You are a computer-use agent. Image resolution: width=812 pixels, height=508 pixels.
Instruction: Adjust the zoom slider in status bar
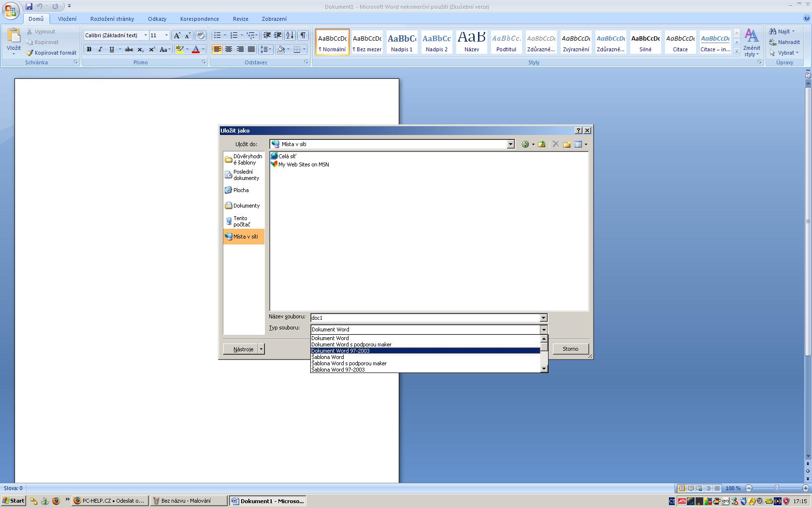[x=777, y=488]
